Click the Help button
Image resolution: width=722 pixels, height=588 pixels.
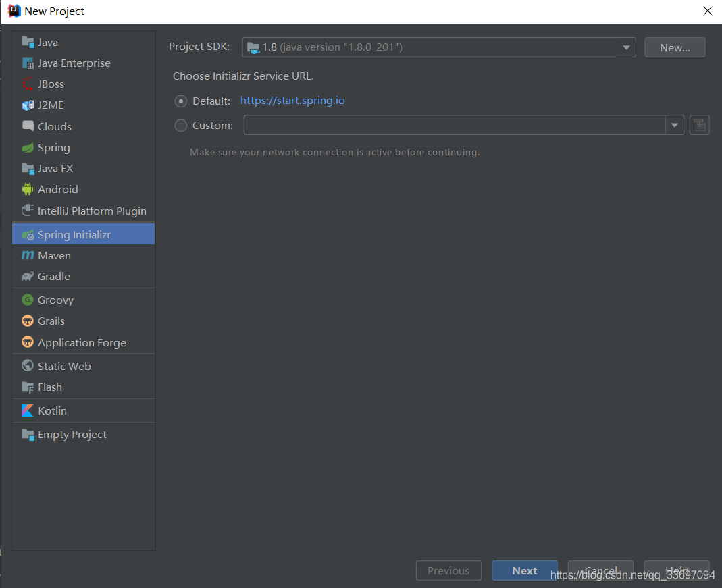(x=677, y=570)
